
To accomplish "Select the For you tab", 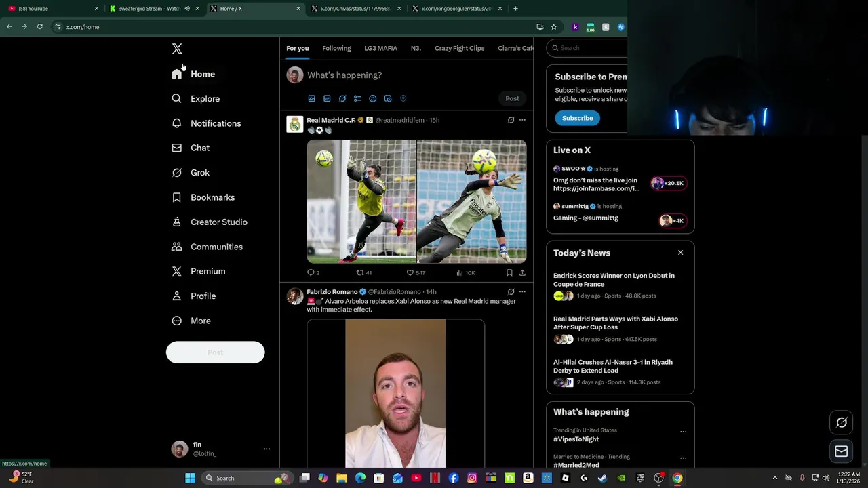I will click(x=297, y=48).
